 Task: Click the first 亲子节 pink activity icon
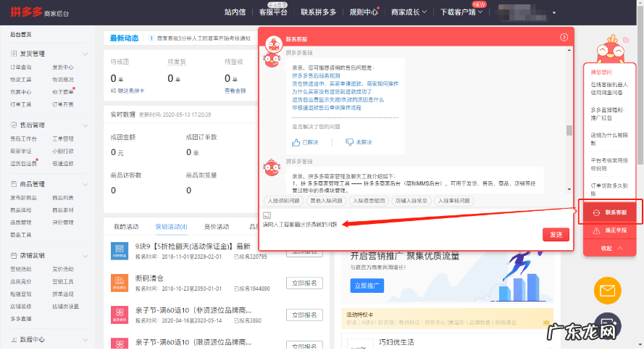[x=120, y=315]
